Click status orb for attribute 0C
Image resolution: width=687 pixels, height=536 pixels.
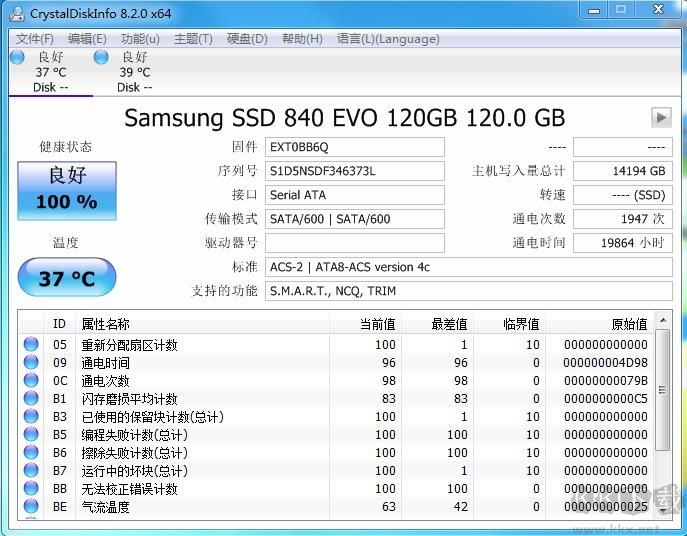point(31,380)
